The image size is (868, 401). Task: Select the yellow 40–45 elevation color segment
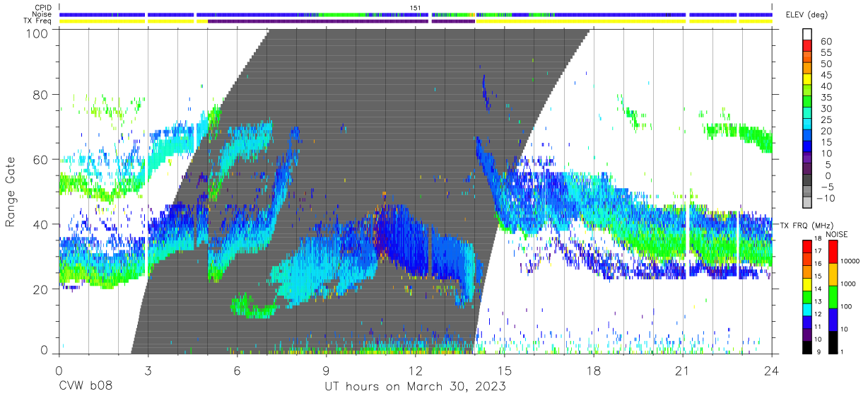coord(808,80)
